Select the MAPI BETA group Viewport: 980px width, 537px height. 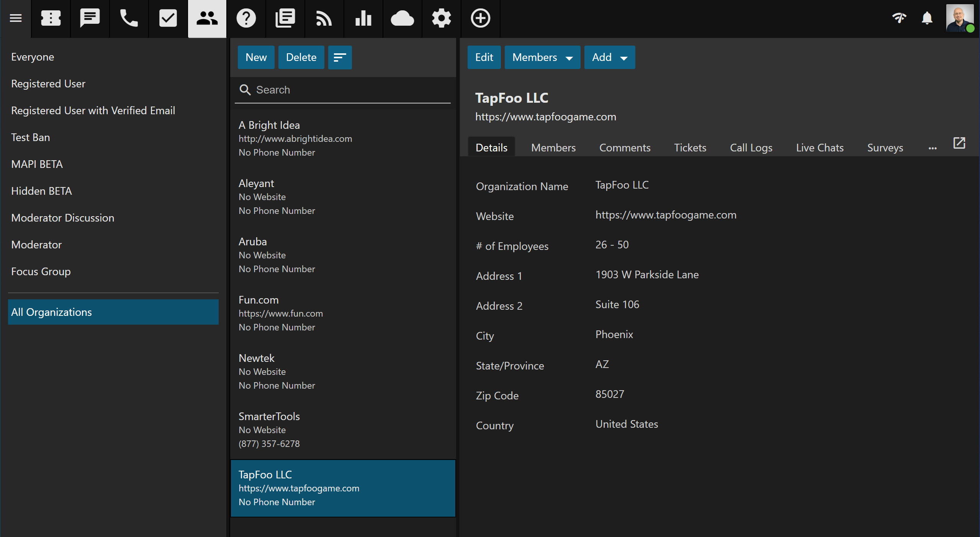[113, 164]
